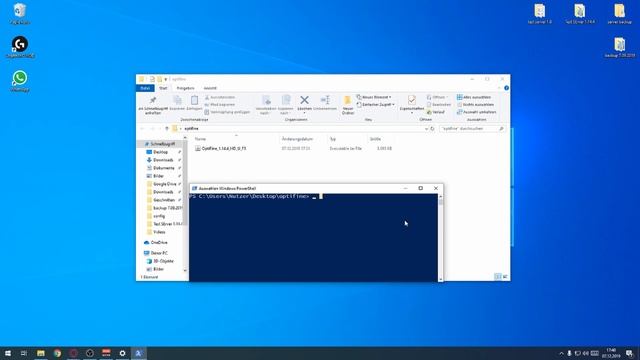This screenshot has width=640, height=360.
Task: Open the address bar history dropdown
Action: tap(426, 129)
